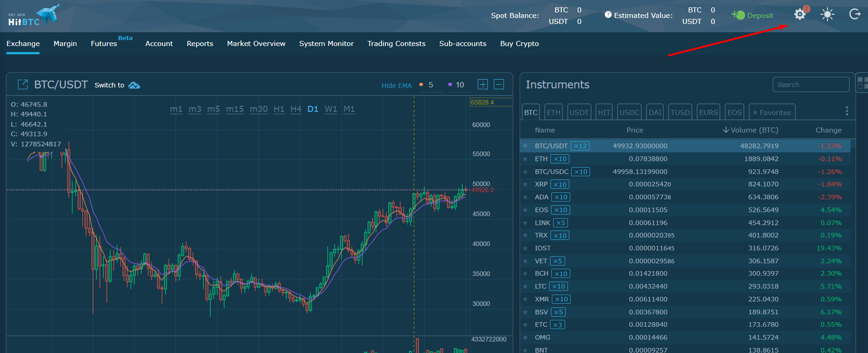This screenshot has height=353, width=868.
Task: Open instruments column options menu
Action: [x=847, y=111]
